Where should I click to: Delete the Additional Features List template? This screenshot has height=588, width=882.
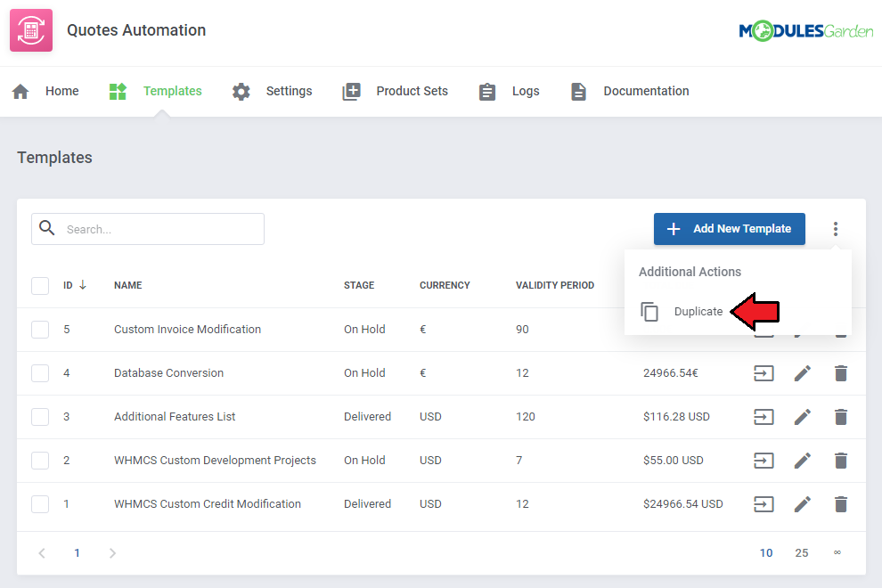pos(841,417)
